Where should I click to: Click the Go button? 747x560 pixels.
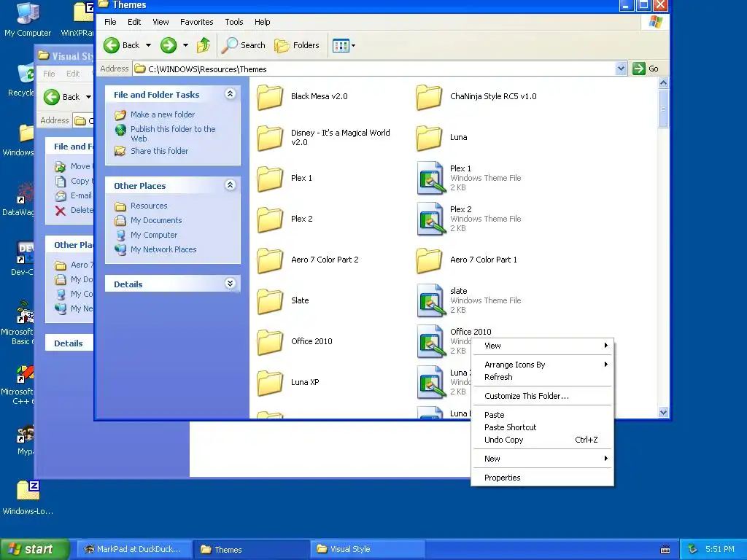646,69
